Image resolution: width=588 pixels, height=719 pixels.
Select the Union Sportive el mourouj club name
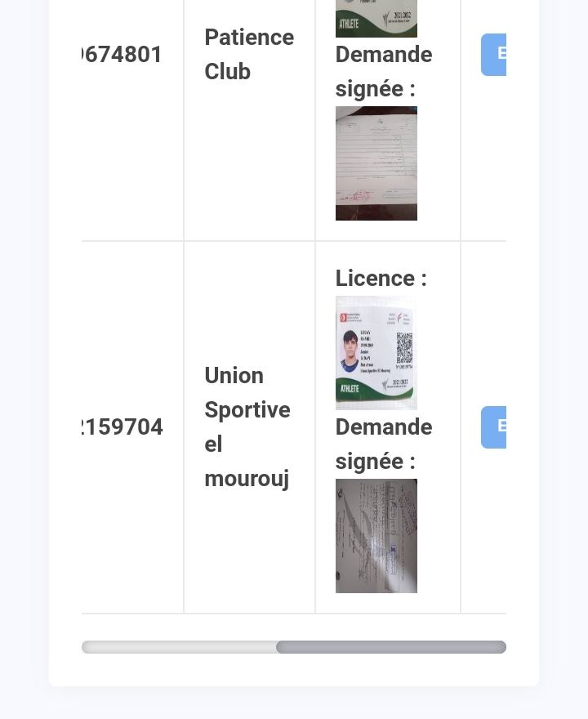click(247, 427)
